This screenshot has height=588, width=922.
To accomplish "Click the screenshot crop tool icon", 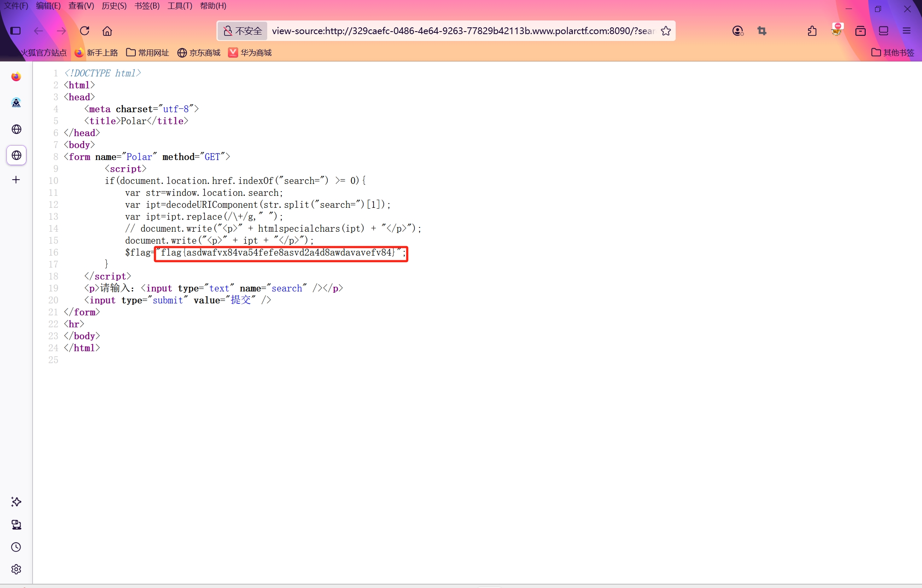I will tap(762, 31).
